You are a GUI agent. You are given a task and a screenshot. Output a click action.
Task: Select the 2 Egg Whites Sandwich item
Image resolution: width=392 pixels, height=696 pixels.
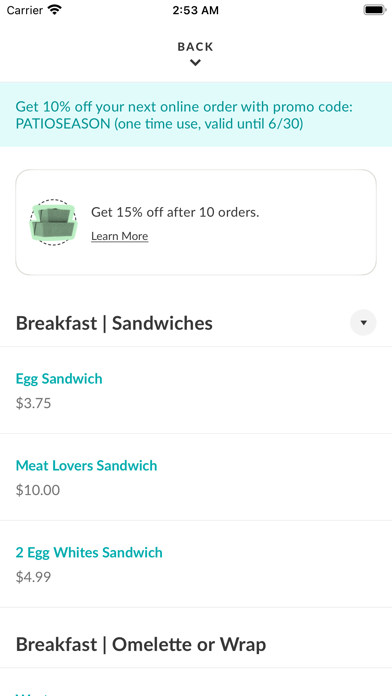196,564
